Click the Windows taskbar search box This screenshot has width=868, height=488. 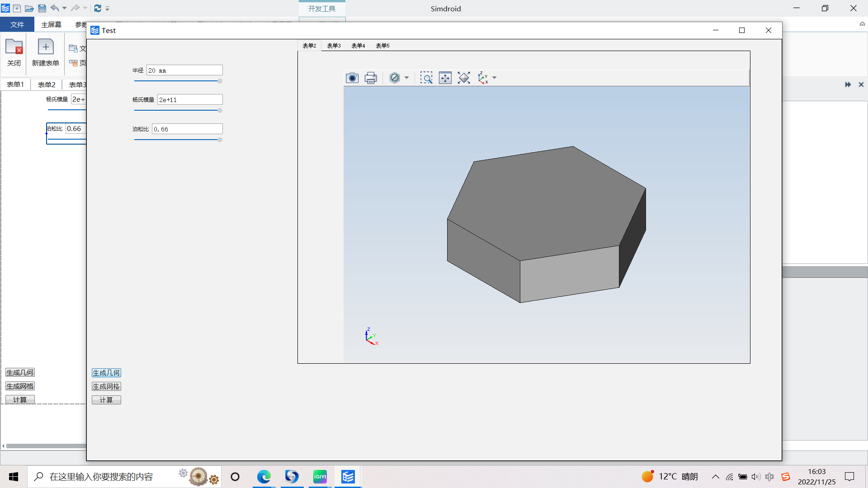point(124,477)
